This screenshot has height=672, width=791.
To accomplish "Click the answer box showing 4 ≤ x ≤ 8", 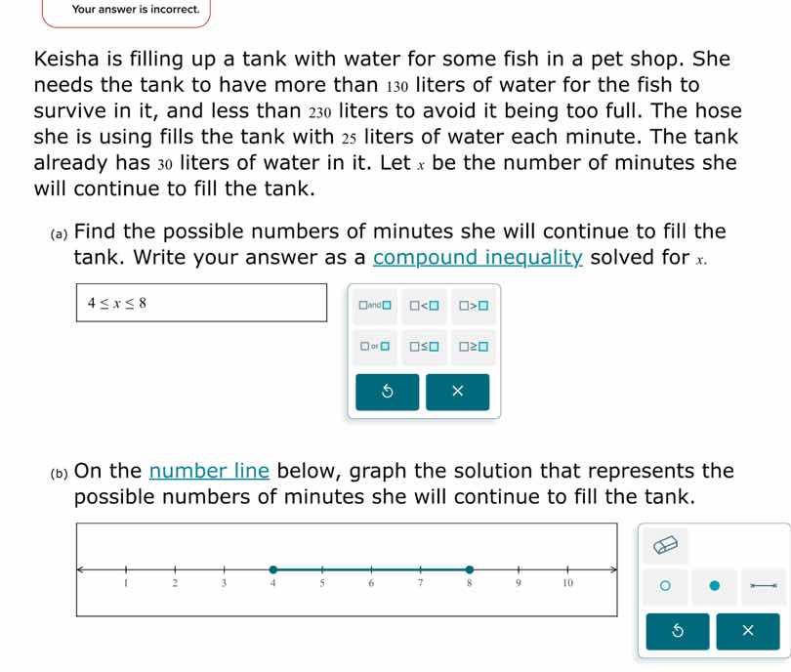I will pos(200,303).
